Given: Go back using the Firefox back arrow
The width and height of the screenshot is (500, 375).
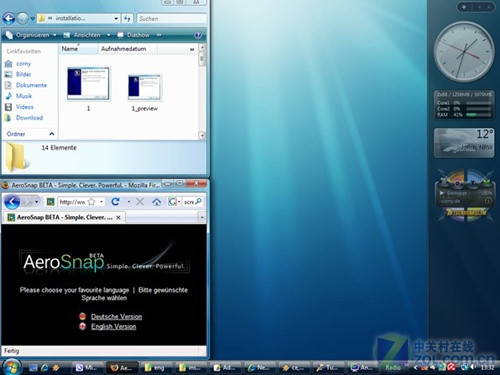Looking at the screenshot, I should [12, 202].
